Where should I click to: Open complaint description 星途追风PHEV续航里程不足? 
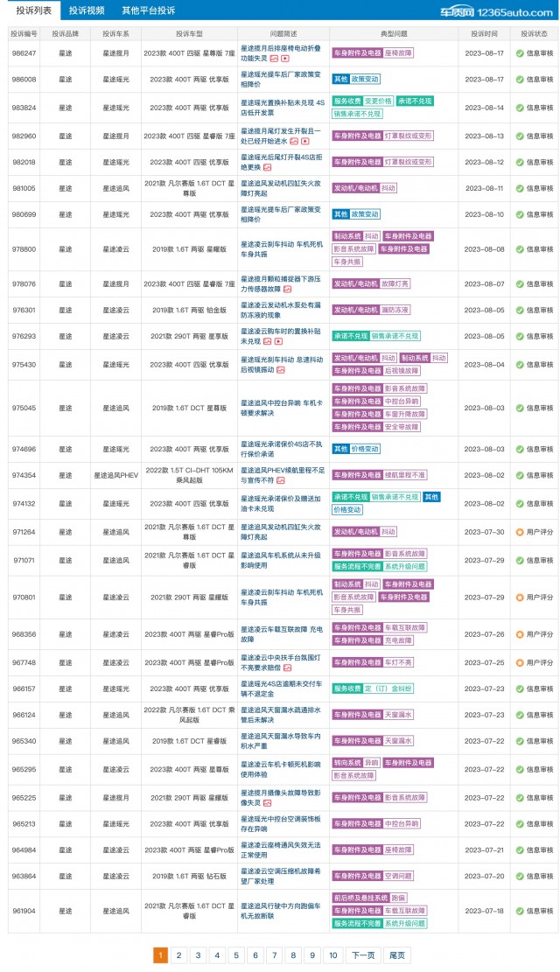pyautogui.click(x=282, y=475)
